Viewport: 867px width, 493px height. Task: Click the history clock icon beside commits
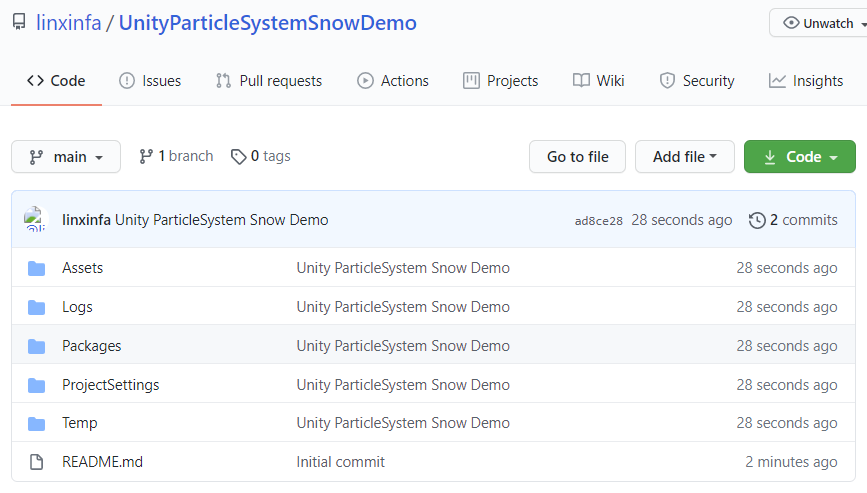pos(757,220)
